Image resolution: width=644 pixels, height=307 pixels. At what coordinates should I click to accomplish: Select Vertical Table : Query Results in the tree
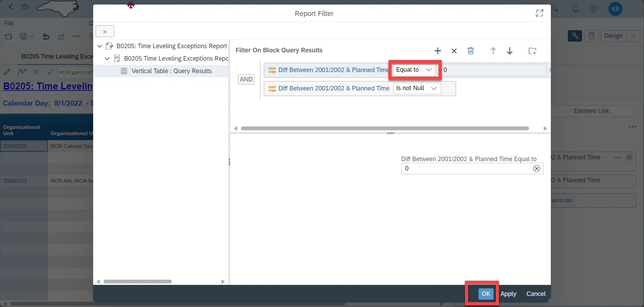pos(171,71)
